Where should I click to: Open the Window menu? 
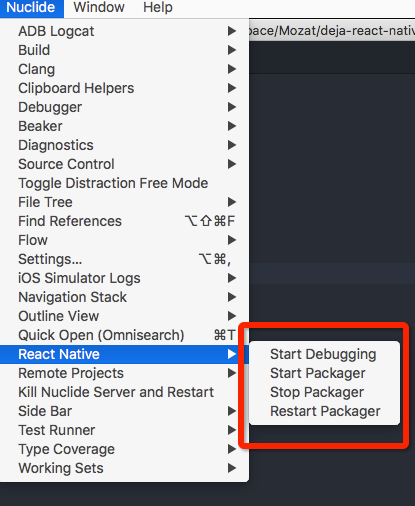[x=99, y=7]
